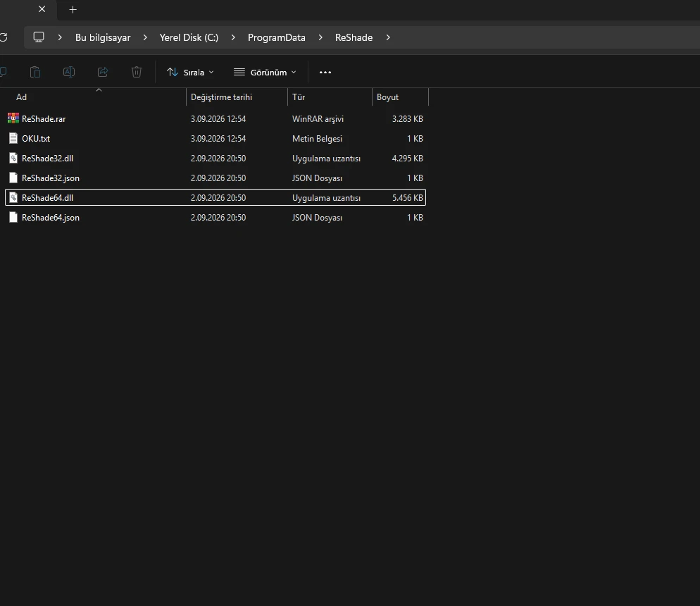The image size is (700, 606).
Task: Click the file icon of ReShade32.json
Action: [x=13, y=178]
